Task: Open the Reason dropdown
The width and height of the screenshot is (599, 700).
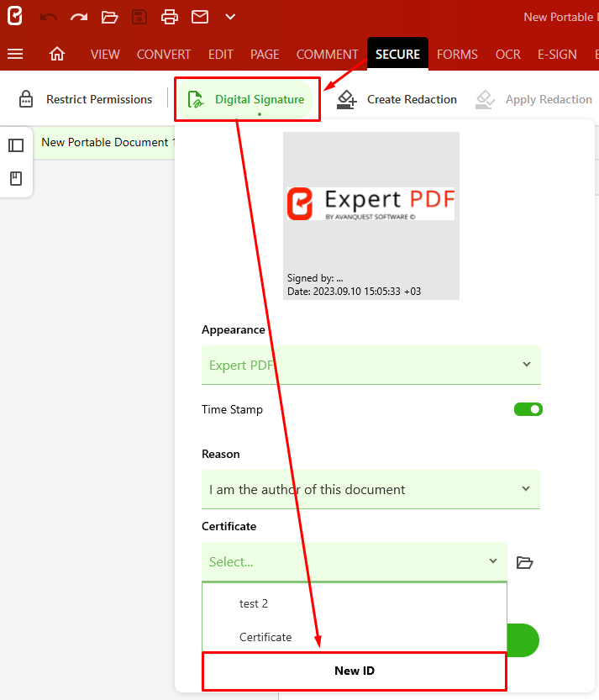Action: coord(371,489)
